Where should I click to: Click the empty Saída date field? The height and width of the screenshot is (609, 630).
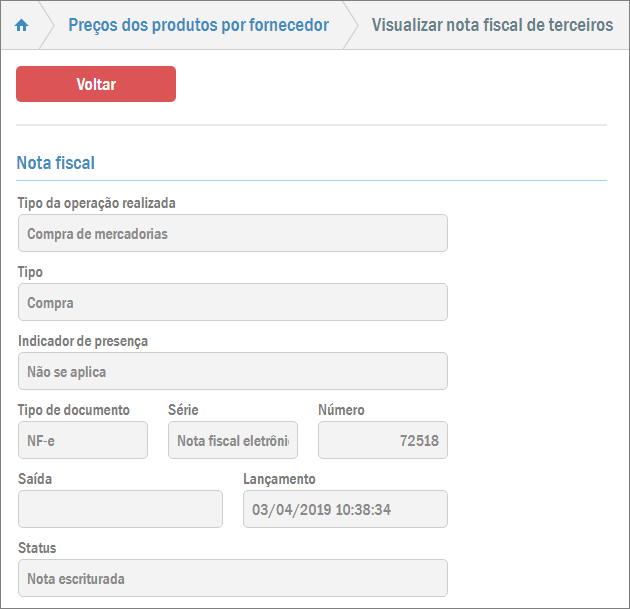pyautogui.click(x=120, y=509)
